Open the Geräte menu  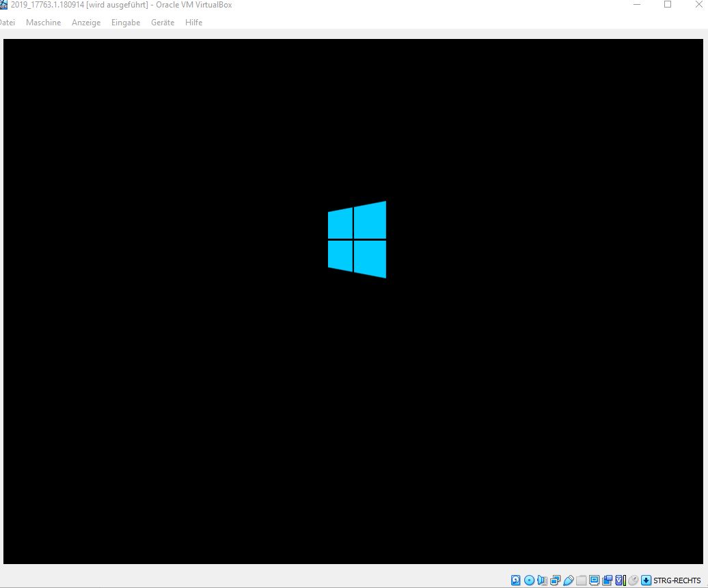[x=163, y=22]
